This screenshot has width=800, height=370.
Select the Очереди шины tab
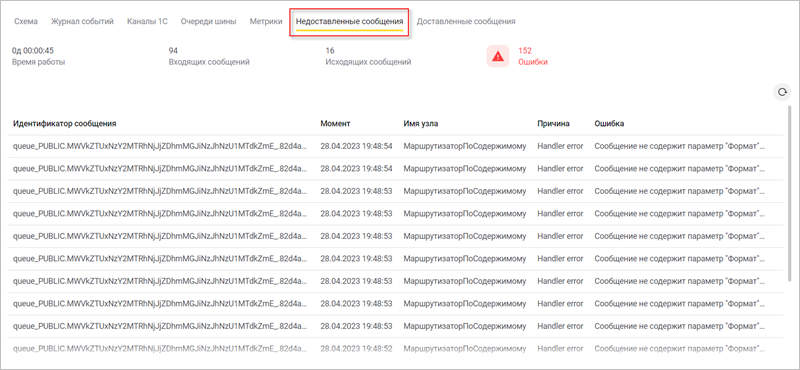pos(209,21)
